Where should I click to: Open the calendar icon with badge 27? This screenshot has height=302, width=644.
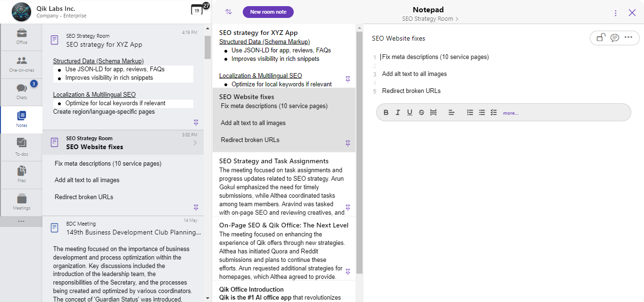[197, 9]
